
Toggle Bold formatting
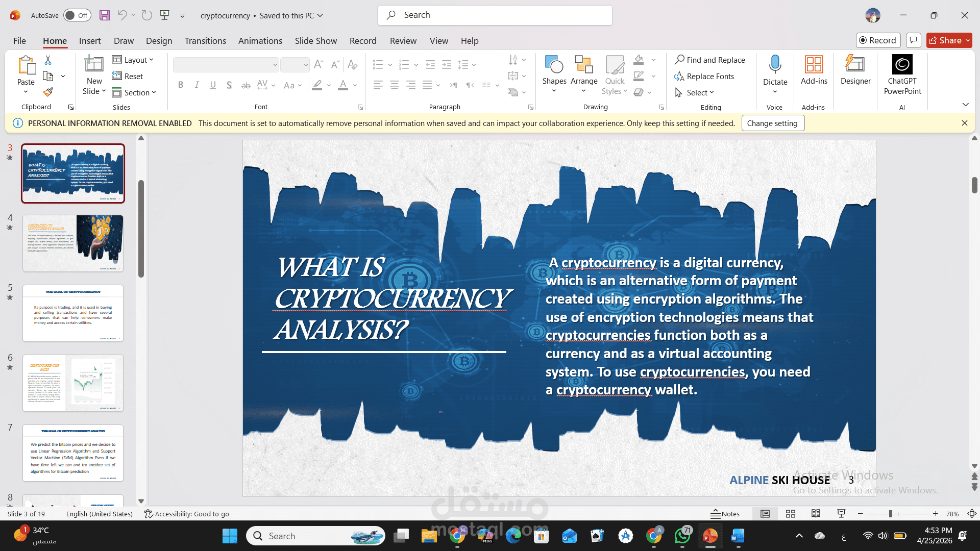[x=181, y=85]
